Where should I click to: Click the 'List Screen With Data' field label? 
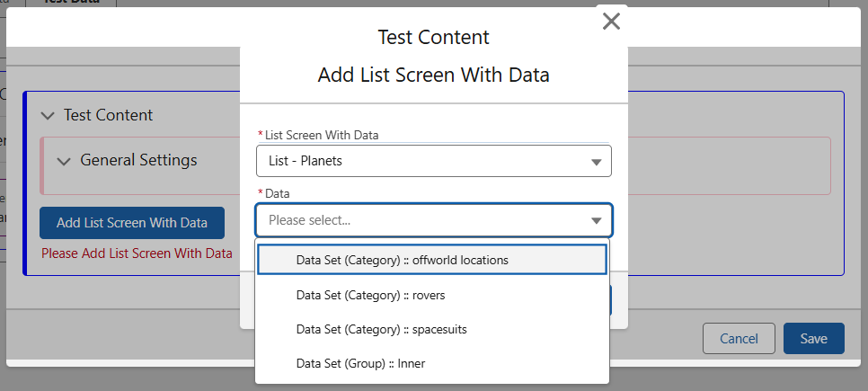[322, 135]
